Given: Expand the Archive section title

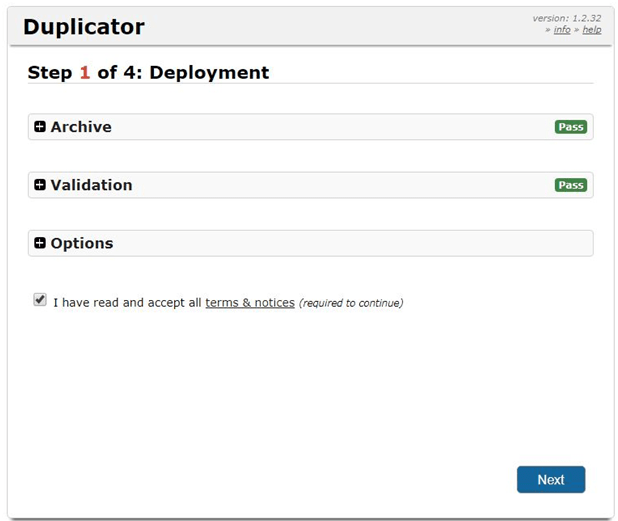Looking at the screenshot, I should tap(81, 127).
